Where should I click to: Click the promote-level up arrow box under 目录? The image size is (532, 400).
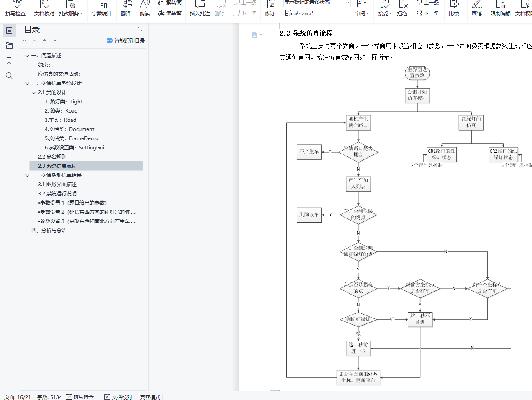tap(34, 41)
